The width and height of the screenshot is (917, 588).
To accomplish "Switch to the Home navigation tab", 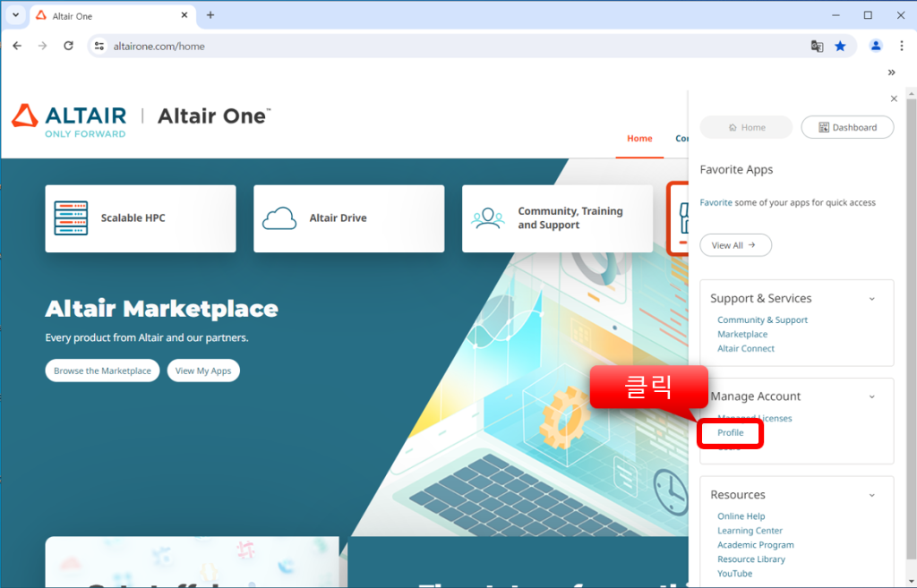I will (x=639, y=139).
